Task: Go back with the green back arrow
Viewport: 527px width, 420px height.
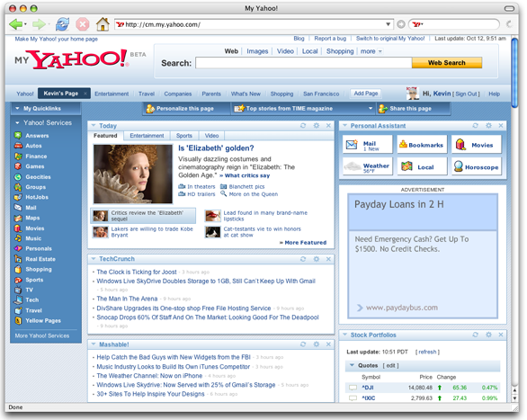Action: (15, 24)
